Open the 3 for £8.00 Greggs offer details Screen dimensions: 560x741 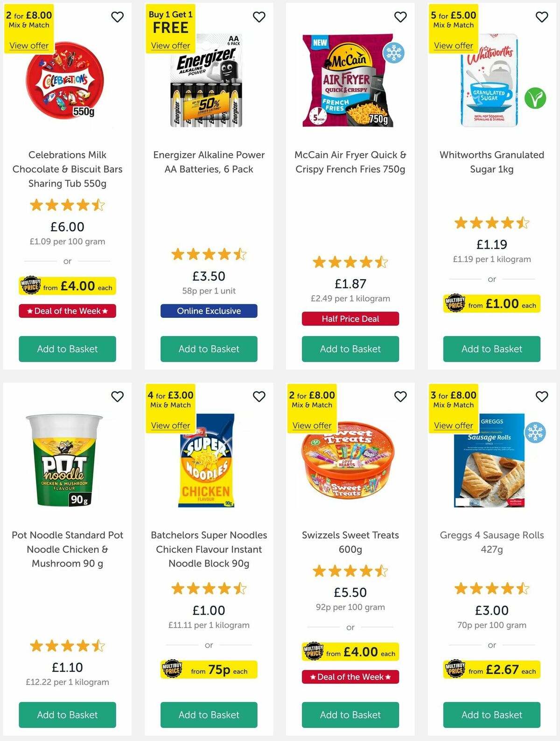453,425
